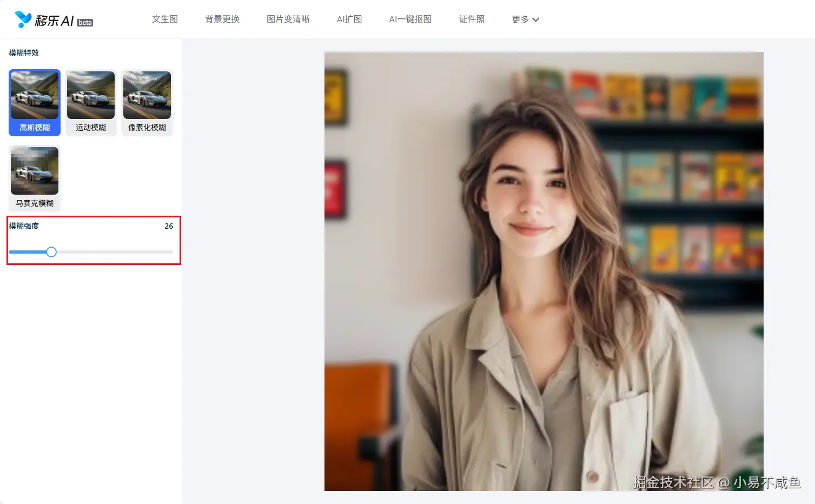Open the AI扩图 page

349,19
